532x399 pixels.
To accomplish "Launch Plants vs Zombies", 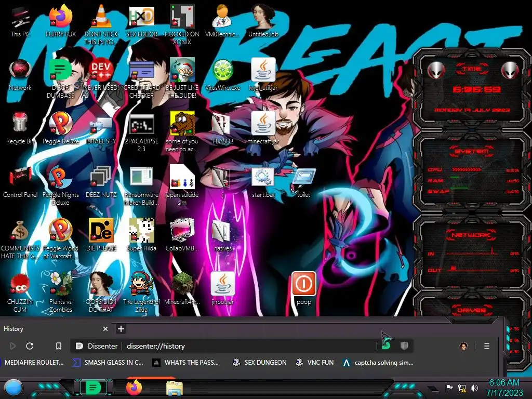I will point(60,292).
